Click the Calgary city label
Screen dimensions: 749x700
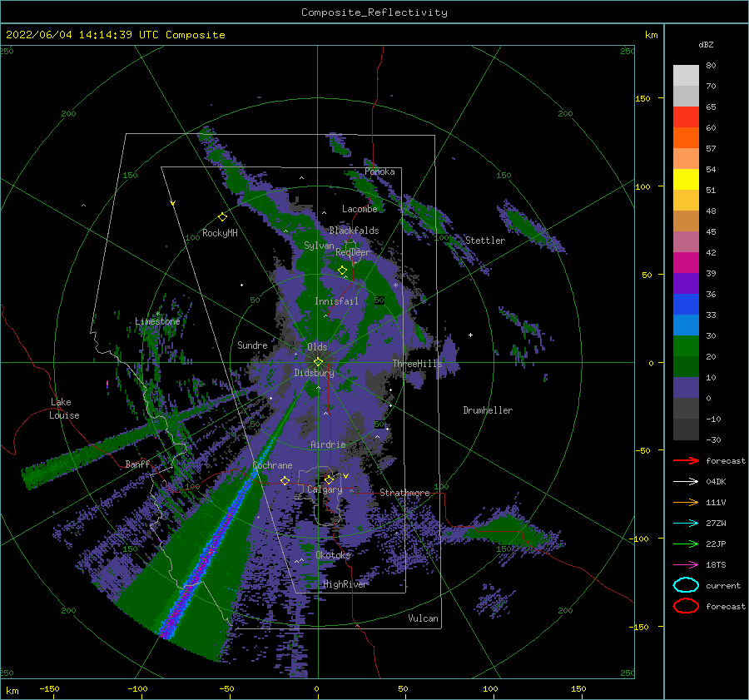point(325,489)
